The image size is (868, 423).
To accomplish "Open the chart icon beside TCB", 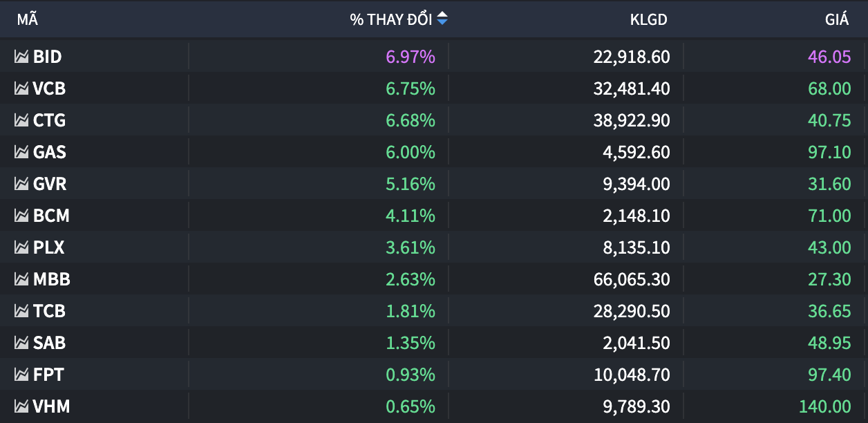I will point(21,311).
